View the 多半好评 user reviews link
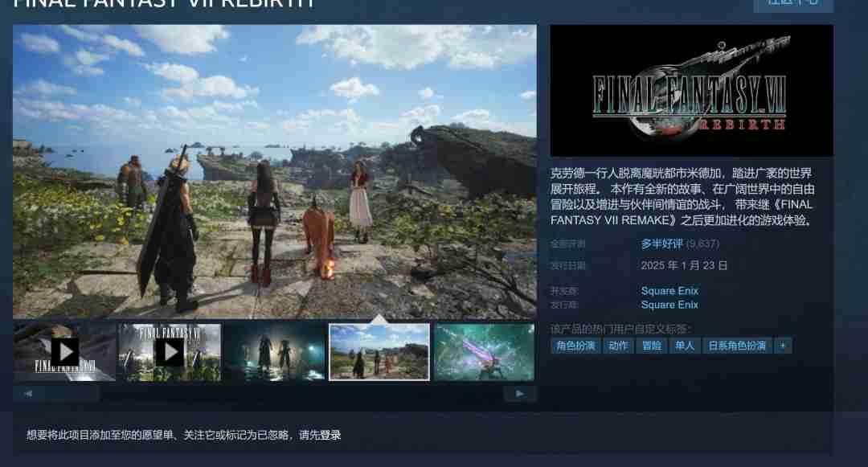Screen dimensions: 868x467 [662, 244]
